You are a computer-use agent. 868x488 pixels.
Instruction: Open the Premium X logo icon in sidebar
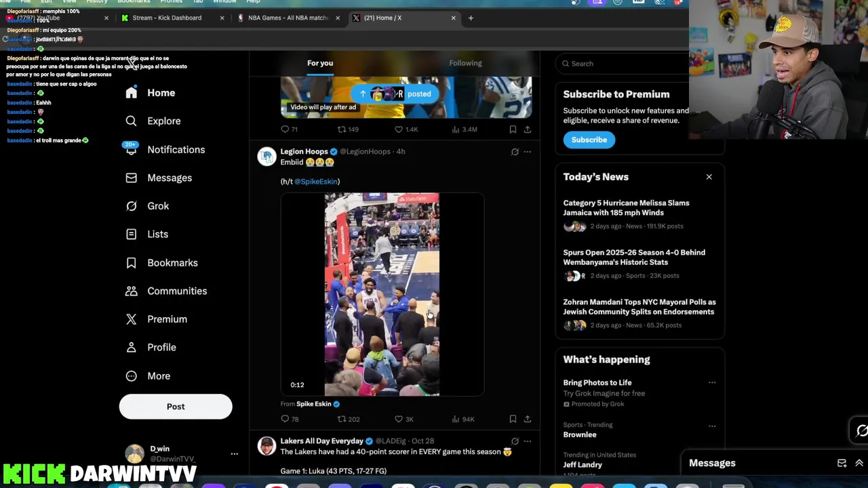(x=131, y=319)
